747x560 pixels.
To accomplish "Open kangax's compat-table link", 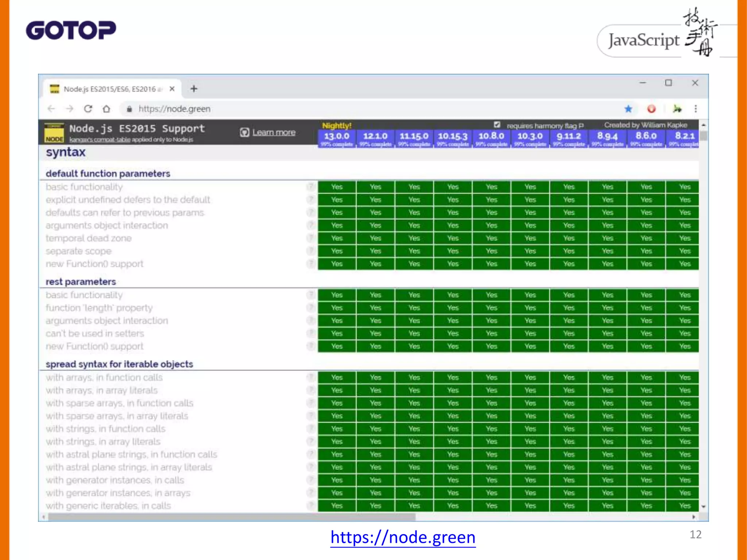I will pos(100,139).
